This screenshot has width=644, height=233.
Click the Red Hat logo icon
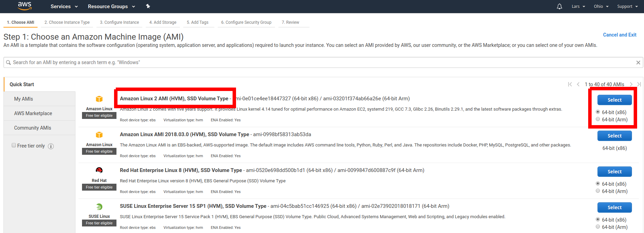pos(99,170)
